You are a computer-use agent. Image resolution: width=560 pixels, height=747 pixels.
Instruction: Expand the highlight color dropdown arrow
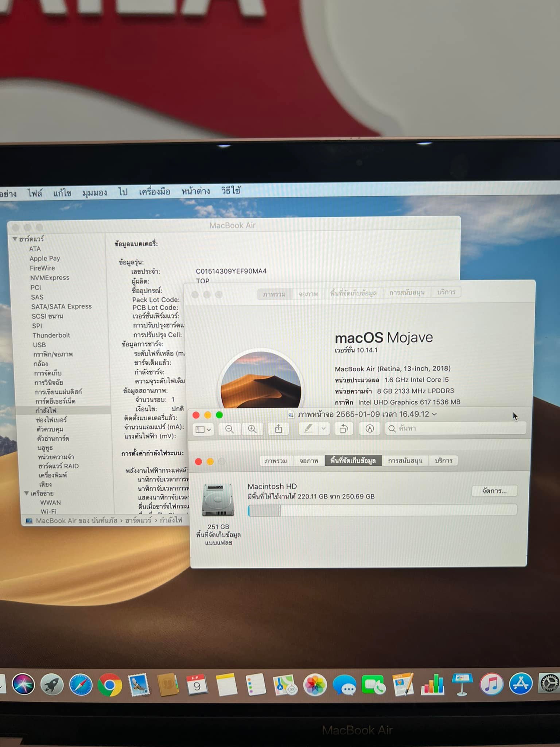tap(323, 429)
